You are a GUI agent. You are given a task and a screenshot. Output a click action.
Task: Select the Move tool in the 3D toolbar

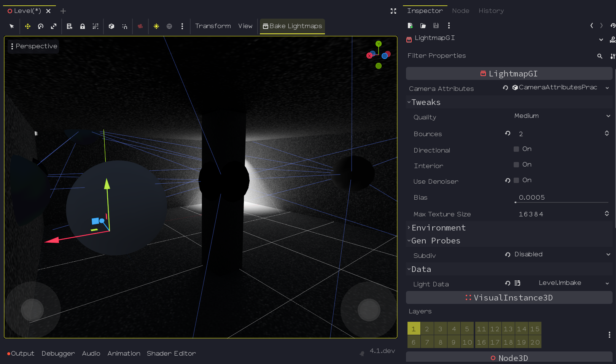(27, 26)
